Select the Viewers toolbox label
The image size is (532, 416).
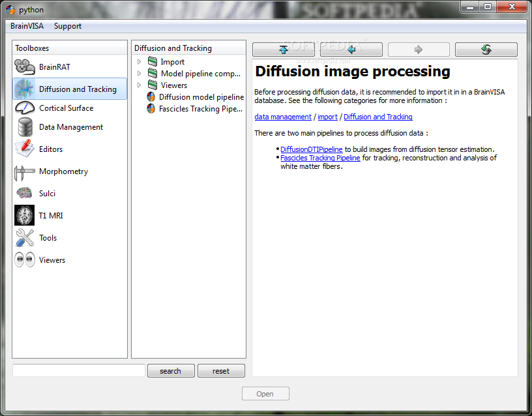[52, 260]
